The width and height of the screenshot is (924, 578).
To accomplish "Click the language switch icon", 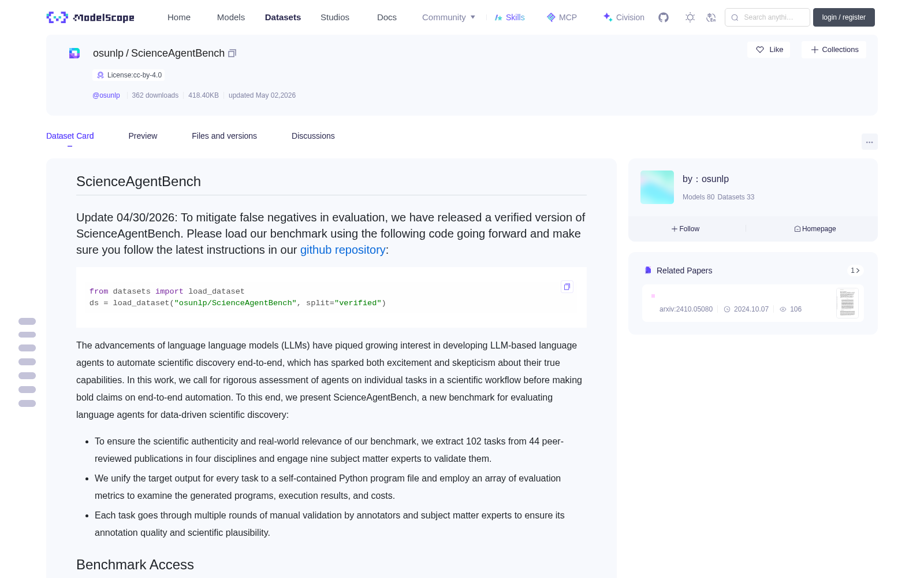I will coord(711,17).
